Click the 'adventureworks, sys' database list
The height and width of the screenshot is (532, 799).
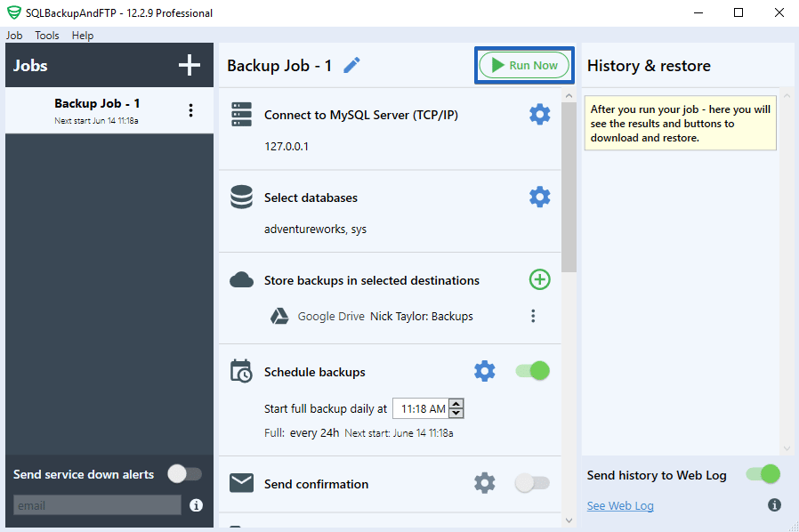pyautogui.click(x=316, y=229)
